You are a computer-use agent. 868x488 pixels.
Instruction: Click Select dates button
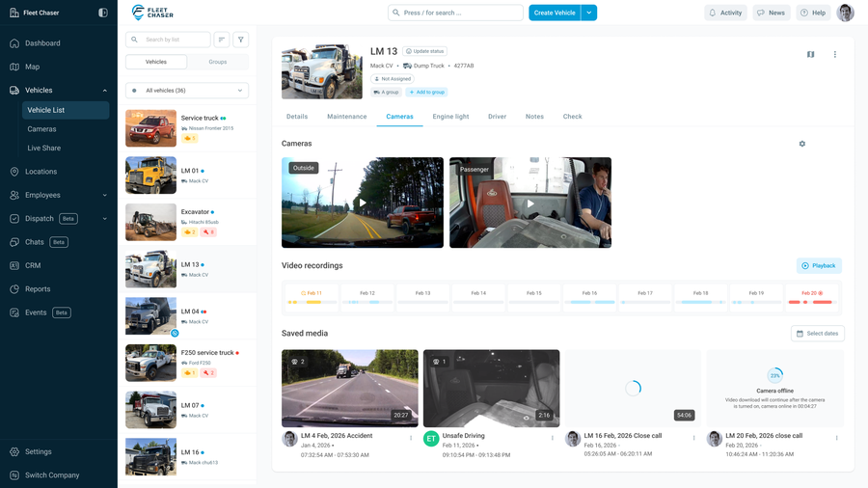click(x=818, y=333)
